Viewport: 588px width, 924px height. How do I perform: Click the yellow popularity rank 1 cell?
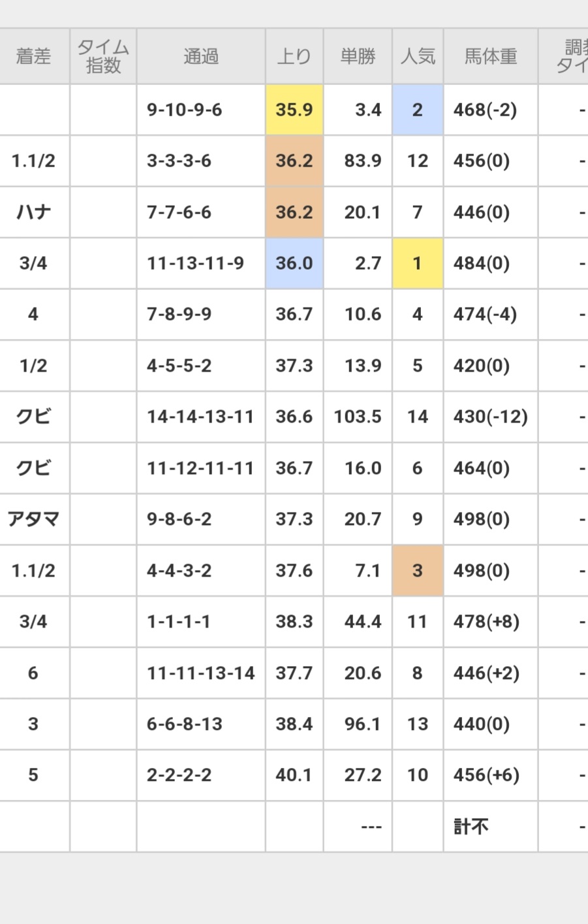(x=418, y=263)
